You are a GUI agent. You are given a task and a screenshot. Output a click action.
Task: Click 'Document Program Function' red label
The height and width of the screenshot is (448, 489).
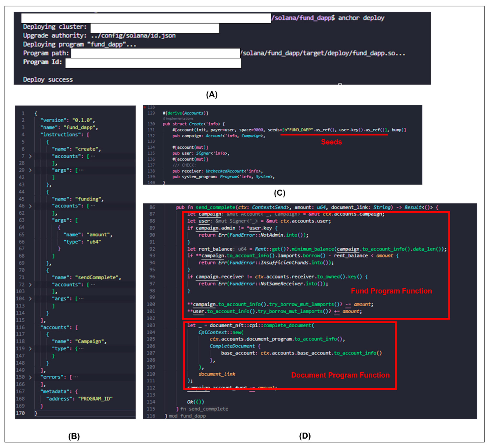(340, 375)
